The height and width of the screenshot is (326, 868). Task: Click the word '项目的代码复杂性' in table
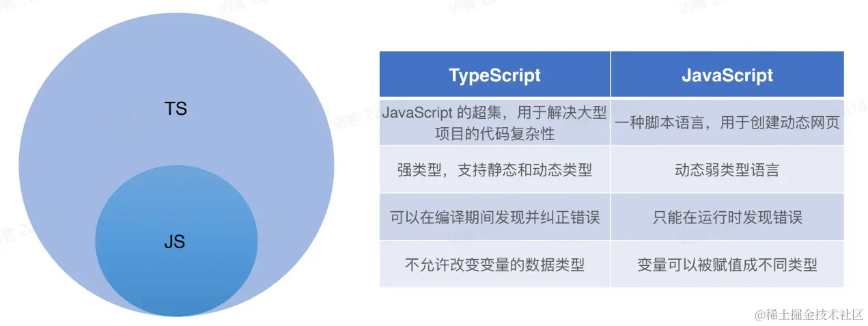pyautogui.click(x=494, y=133)
